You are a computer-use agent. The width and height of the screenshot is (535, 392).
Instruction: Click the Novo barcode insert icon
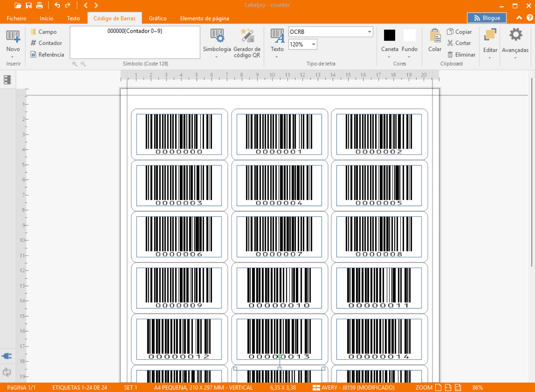pyautogui.click(x=13, y=37)
